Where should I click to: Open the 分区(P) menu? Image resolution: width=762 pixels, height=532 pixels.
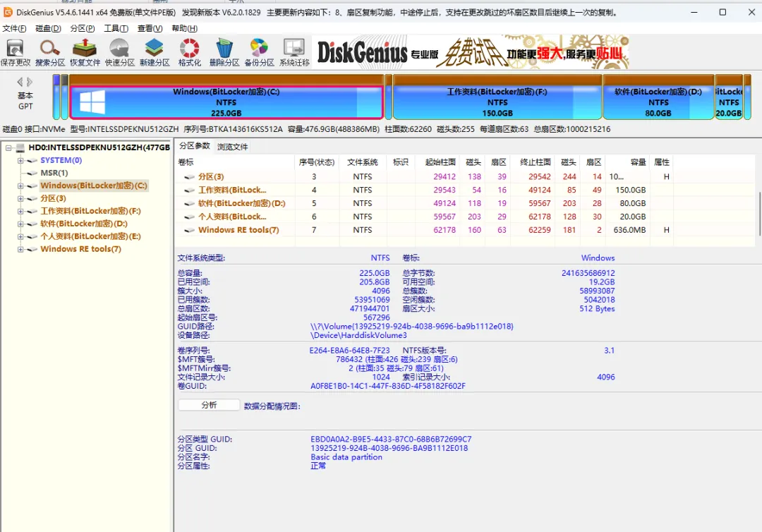83,29
